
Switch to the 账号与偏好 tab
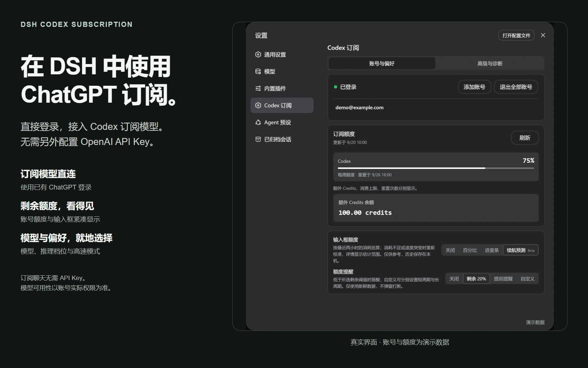pyautogui.click(x=382, y=63)
